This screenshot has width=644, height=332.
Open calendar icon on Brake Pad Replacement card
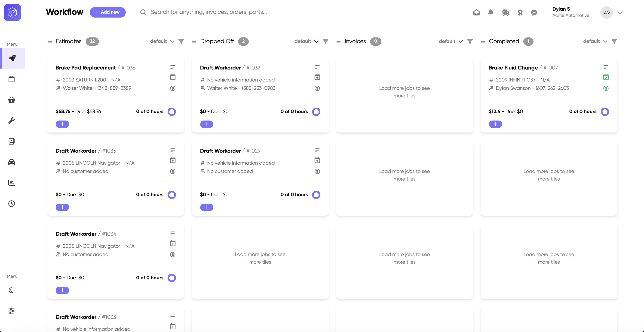pyautogui.click(x=173, y=77)
